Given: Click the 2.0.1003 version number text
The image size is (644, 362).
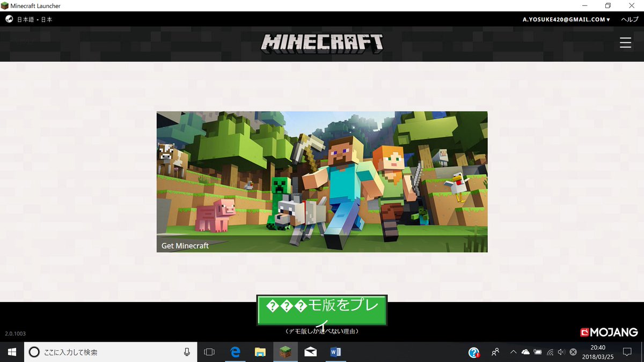Looking at the screenshot, I should click(x=15, y=334).
